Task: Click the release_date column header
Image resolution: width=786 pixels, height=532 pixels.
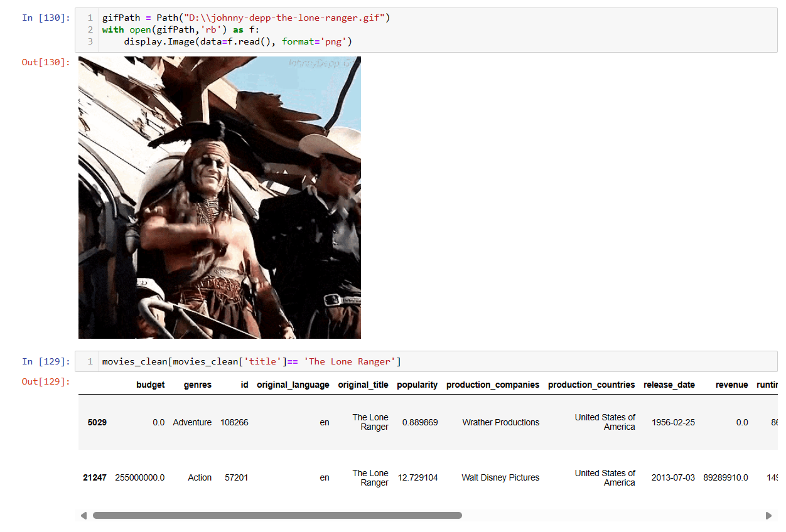Action: tap(669, 385)
